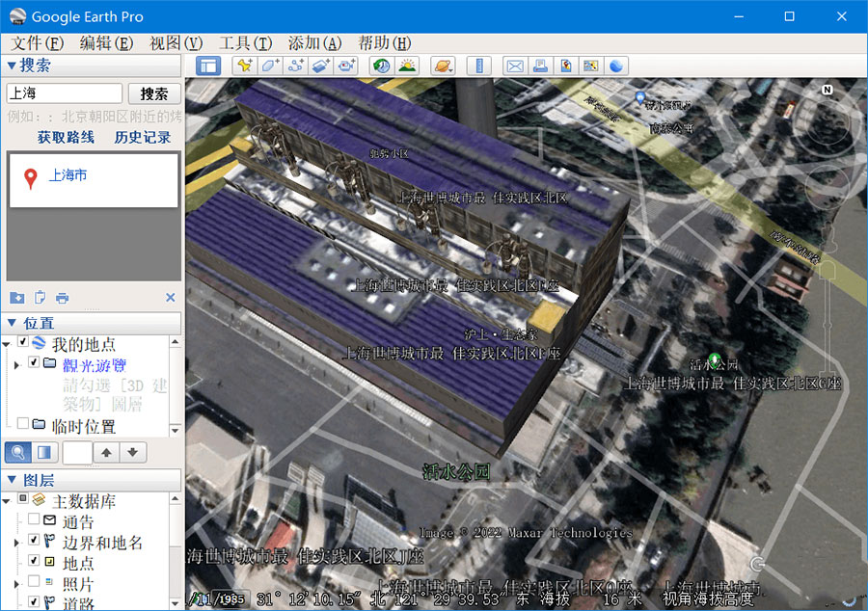This screenshot has height=611, width=868.
Task: Add a placemark using the toolbar
Action: coord(244,66)
